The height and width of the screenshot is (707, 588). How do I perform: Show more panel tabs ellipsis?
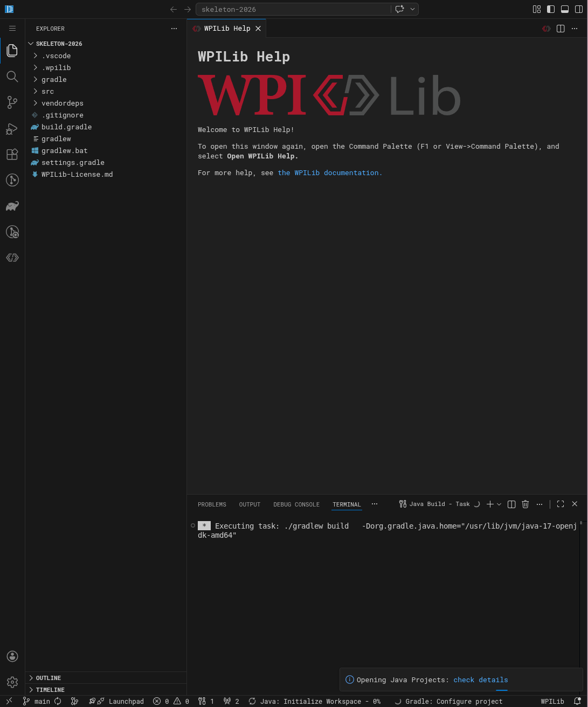click(375, 504)
